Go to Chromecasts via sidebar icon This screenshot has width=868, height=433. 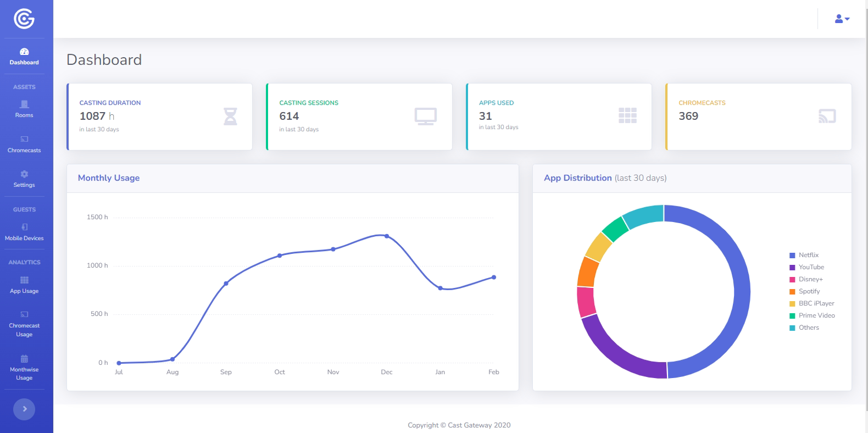click(x=24, y=139)
